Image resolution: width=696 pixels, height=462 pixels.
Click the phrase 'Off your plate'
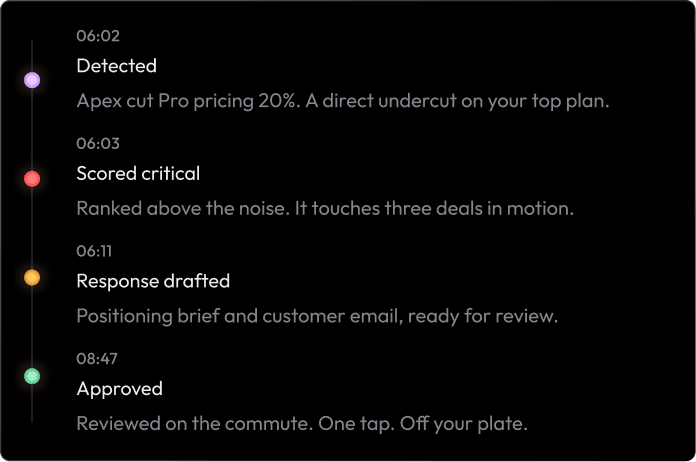click(x=463, y=424)
